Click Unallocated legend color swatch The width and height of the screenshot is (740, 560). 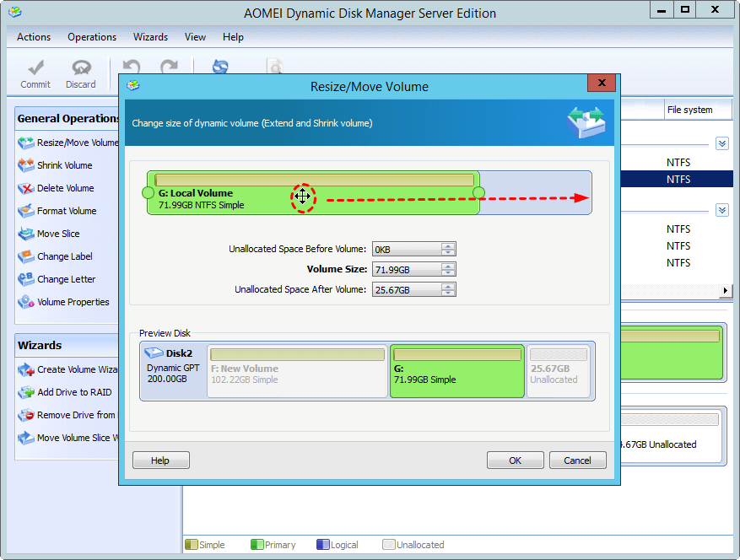[x=388, y=545]
